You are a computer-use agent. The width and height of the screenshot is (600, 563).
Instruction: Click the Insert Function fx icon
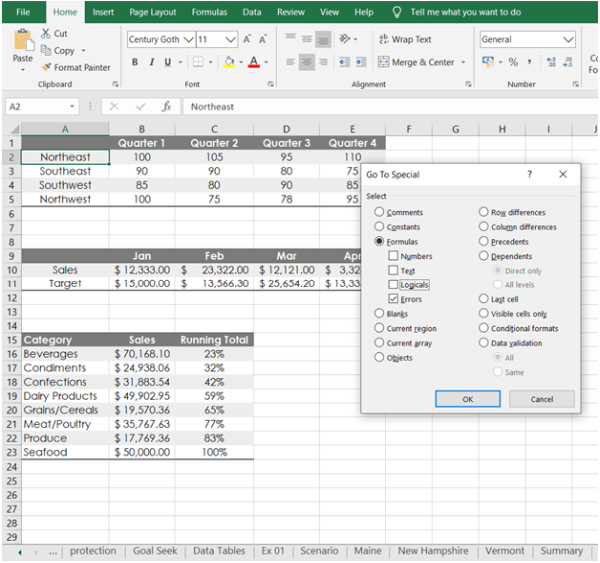pyautogui.click(x=166, y=106)
